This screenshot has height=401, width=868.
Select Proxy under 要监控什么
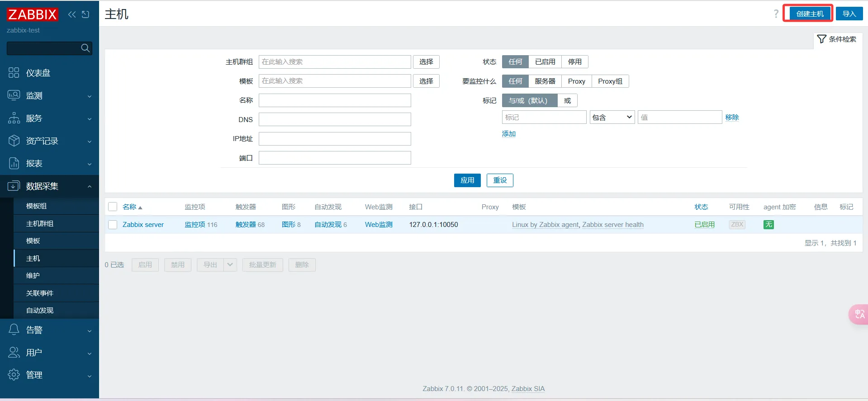[x=577, y=81]
